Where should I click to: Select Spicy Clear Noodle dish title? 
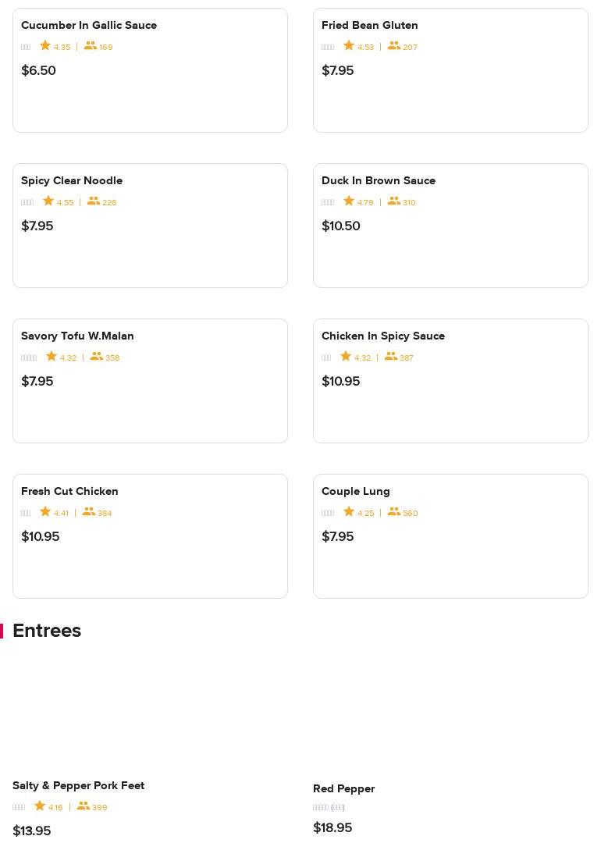pyautogui.click(x=72, y=180)
